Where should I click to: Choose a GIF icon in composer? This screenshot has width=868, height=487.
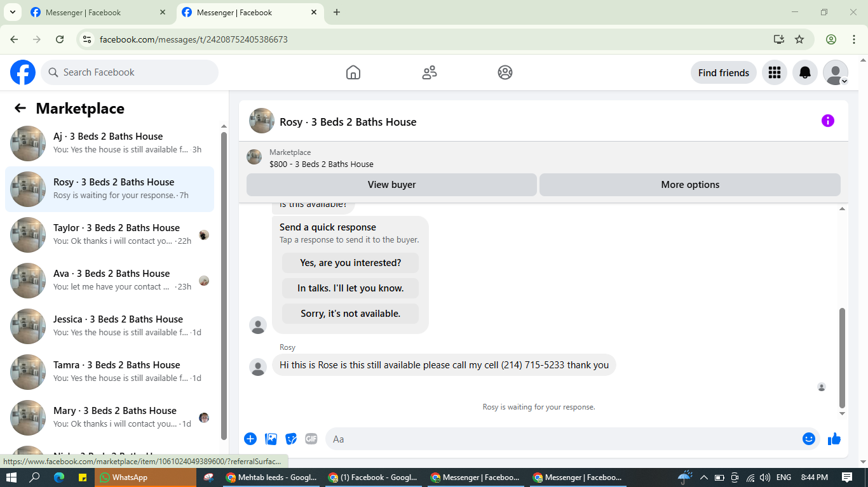311,439
